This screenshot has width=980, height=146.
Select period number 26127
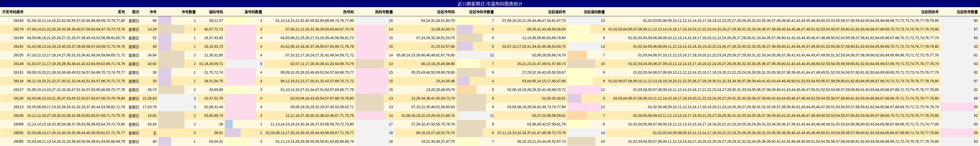pos(18,90)
